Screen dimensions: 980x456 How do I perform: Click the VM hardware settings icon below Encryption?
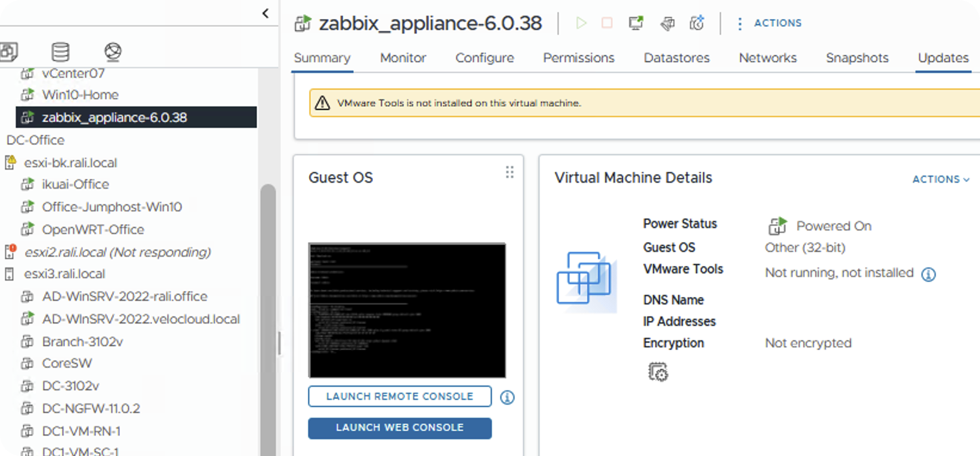[x=658, y=372]
